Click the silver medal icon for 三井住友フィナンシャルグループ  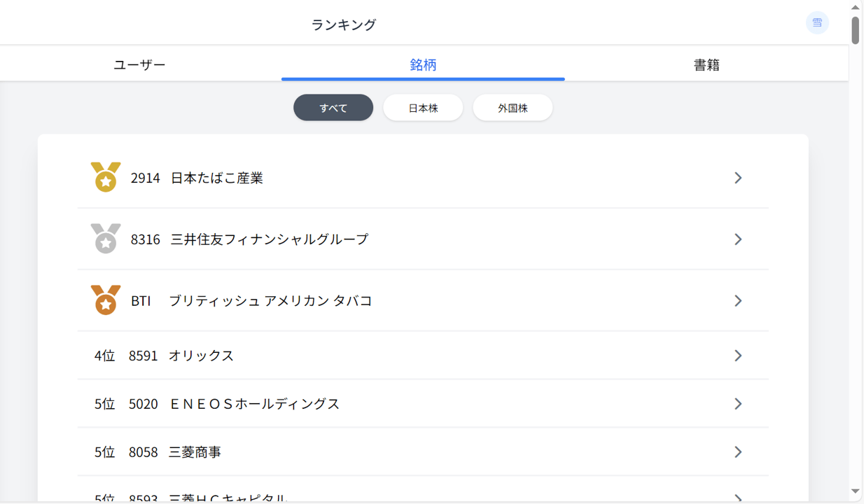106,239
